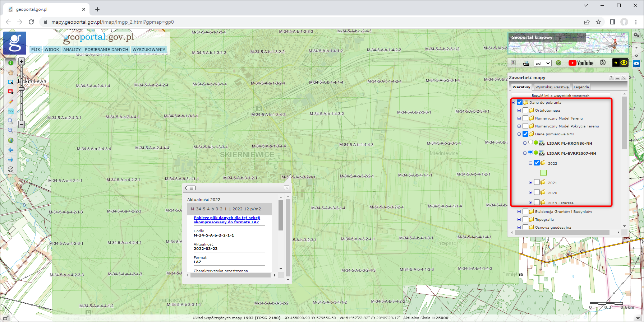Collapse the Dane pomiarowe NMT group

tap(519, 134)
